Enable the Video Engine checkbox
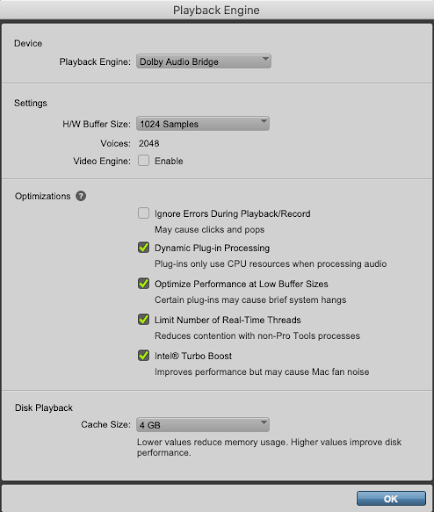 (144, 161)
